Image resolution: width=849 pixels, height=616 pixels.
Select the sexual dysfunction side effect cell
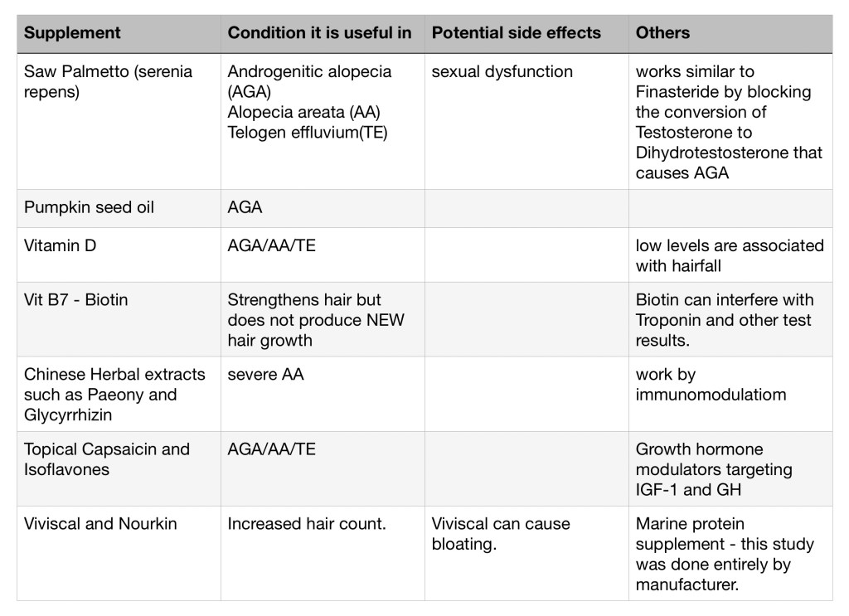coord(502,72)
